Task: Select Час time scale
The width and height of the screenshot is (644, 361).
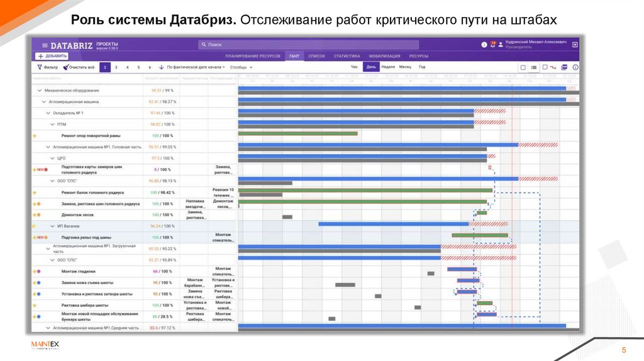Action: (354, 67)
